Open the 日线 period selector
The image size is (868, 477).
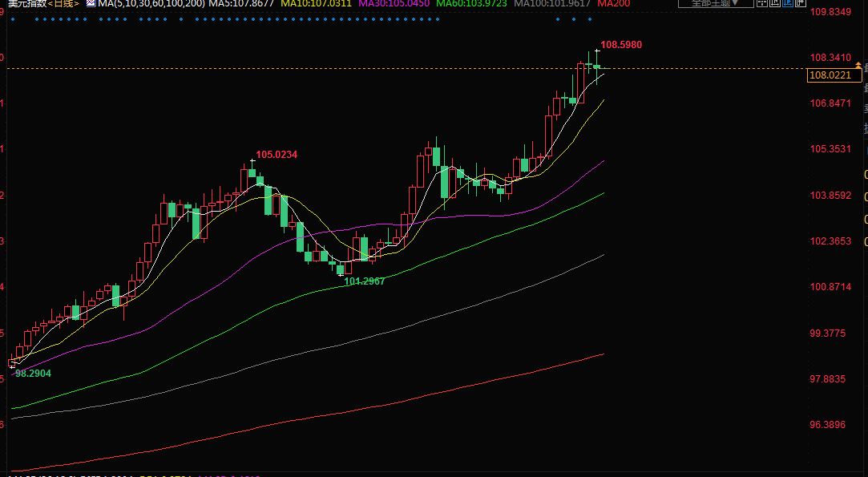(x=64, y=4)
